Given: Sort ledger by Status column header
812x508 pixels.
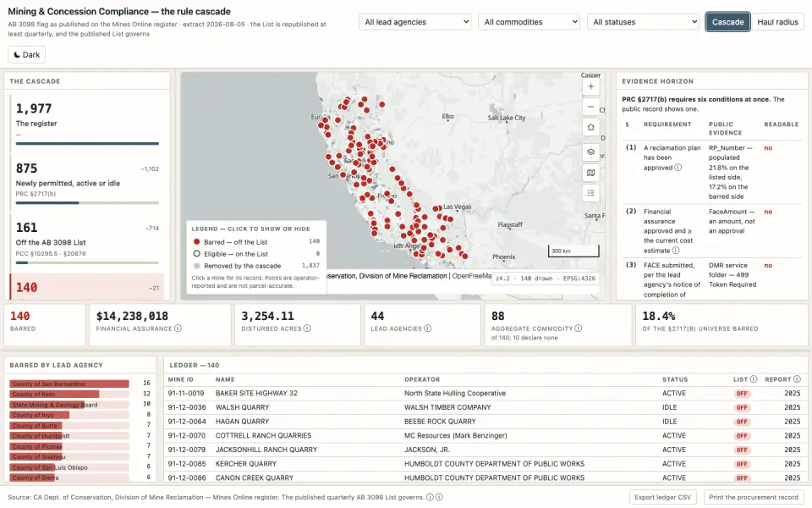Looking at the screenshot, I should [x=675, y=379].
